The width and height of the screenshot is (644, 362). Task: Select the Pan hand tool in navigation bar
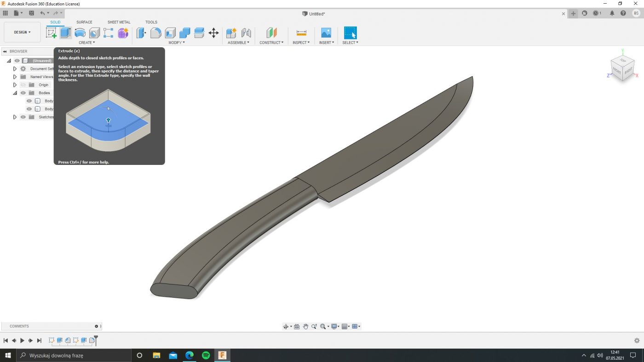(x=305, y=327)
